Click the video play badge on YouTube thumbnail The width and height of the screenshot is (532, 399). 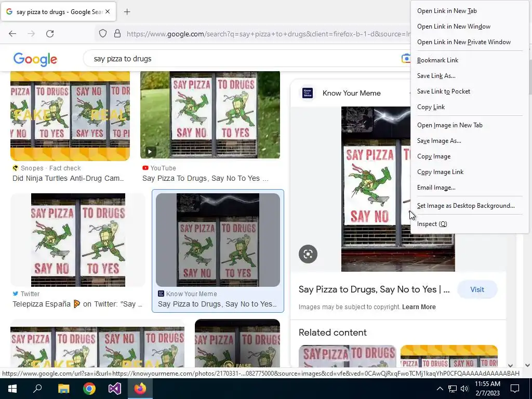[150, 151]
